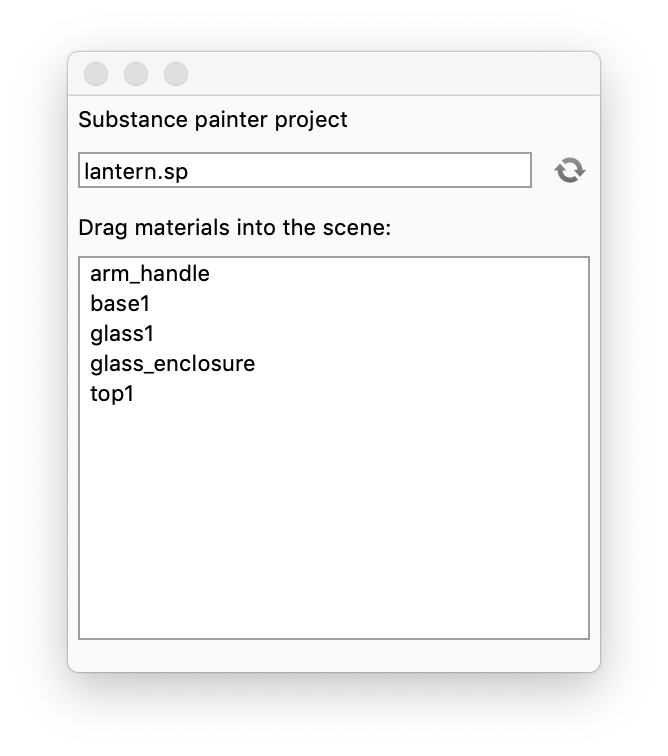Choose top1 from the list

click(x=112, y=393)
